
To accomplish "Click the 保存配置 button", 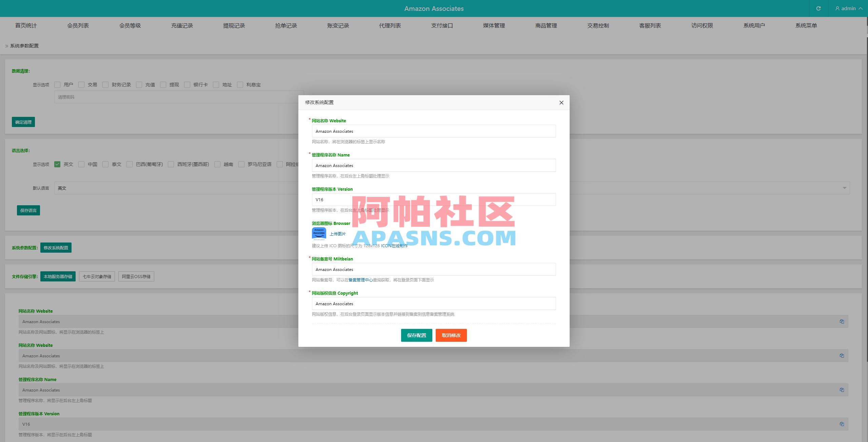I will point(416,335).
